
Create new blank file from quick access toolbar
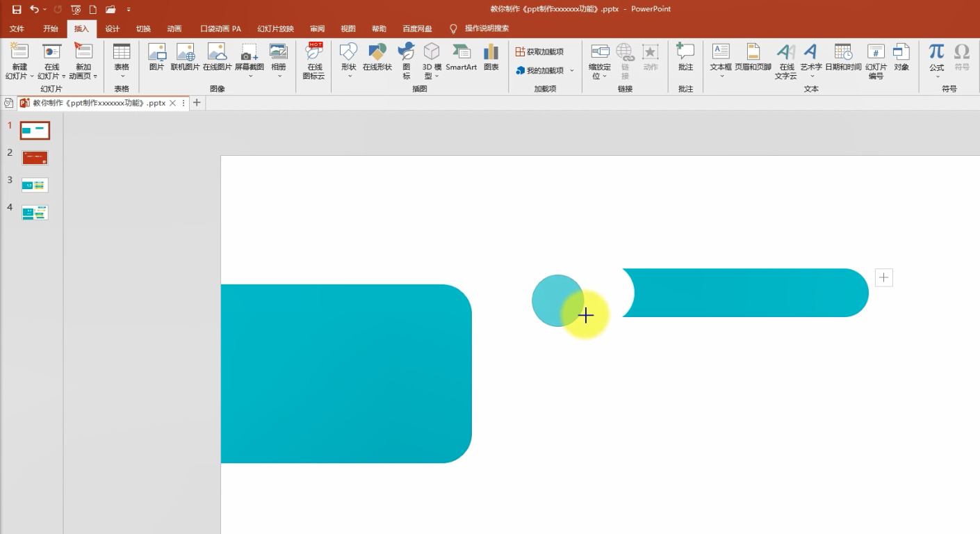click(92, 9)
